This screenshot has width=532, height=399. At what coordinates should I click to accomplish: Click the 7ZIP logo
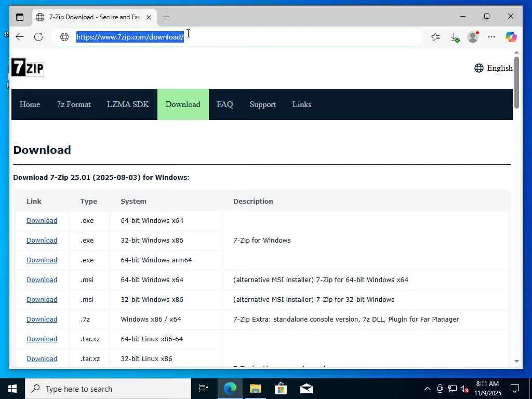(28, 67)
